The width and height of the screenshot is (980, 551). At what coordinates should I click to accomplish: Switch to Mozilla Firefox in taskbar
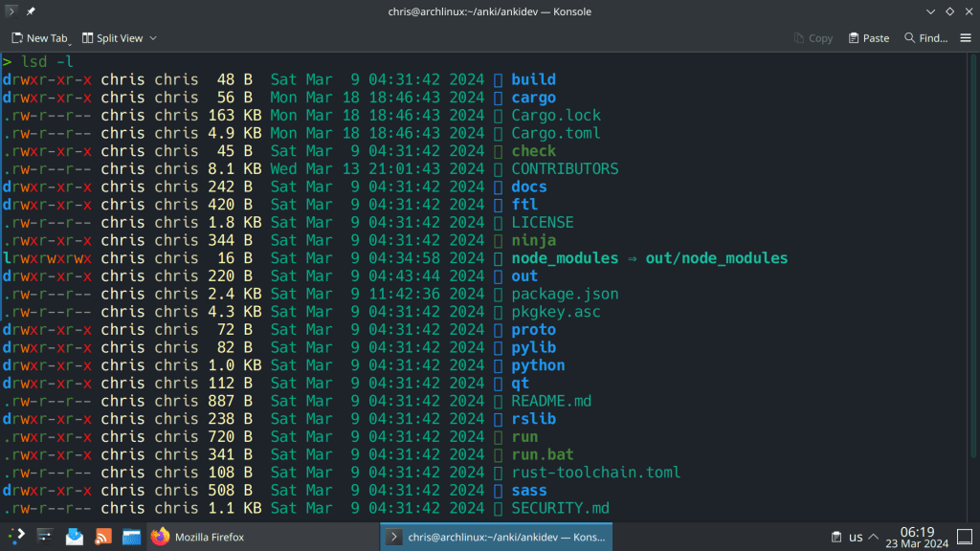point(197,537)
